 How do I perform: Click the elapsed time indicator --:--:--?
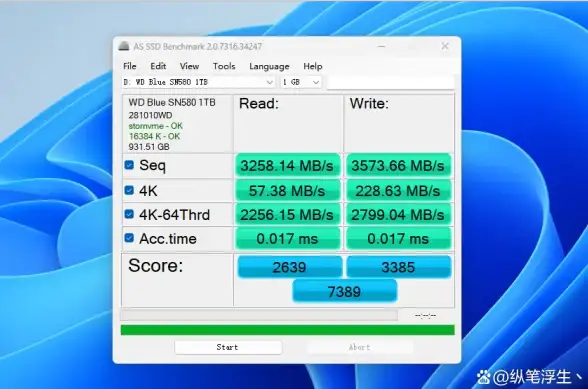click(425, 315)
